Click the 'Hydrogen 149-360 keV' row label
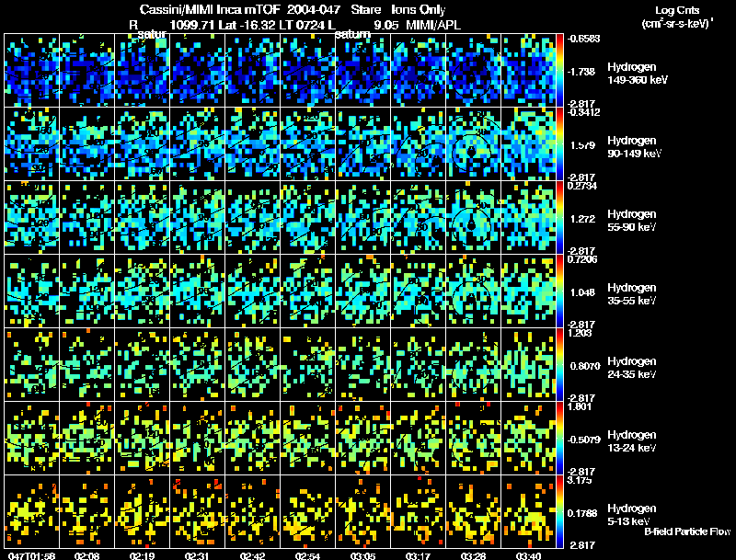Screen dimensions: 736x560 [x=637, y=74]
